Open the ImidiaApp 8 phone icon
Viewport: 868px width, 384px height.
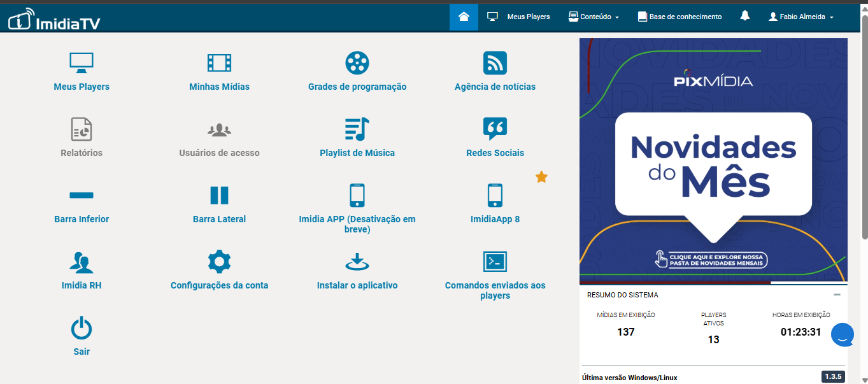tap(495, 195)
